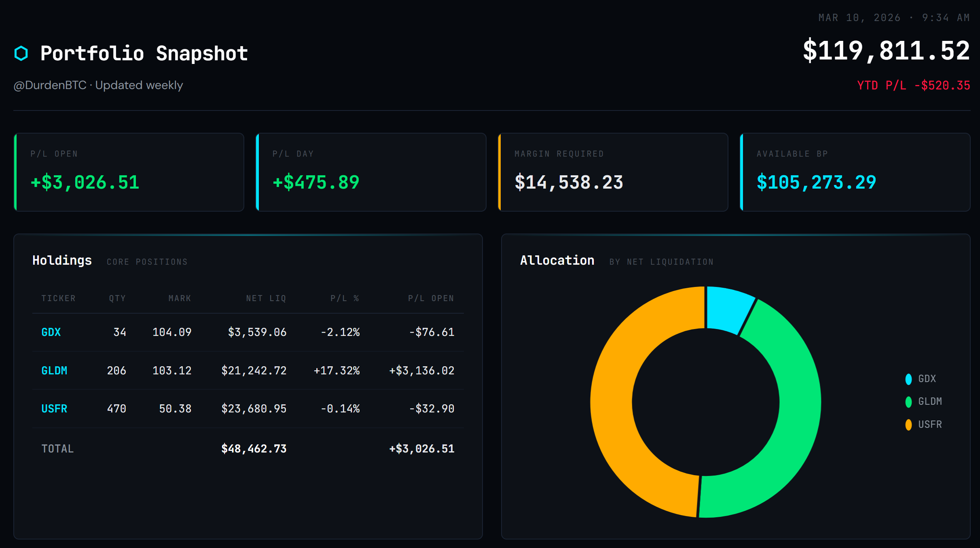Screen dimensions: 980x548
Task: Open the P/L DAY summary card
Action: pyautogui.click(x=371, y=172)
